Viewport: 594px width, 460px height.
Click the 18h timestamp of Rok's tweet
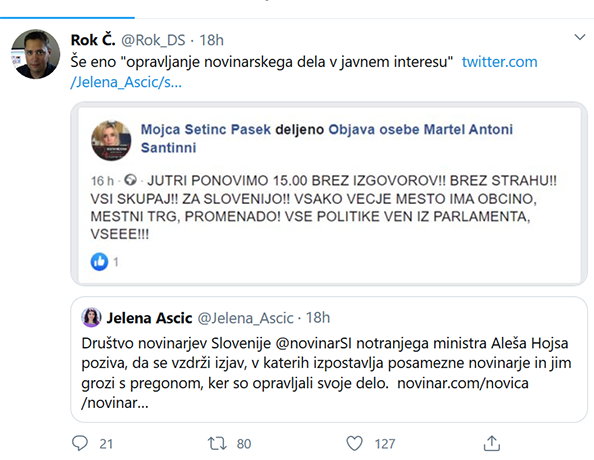pos(211,40)
